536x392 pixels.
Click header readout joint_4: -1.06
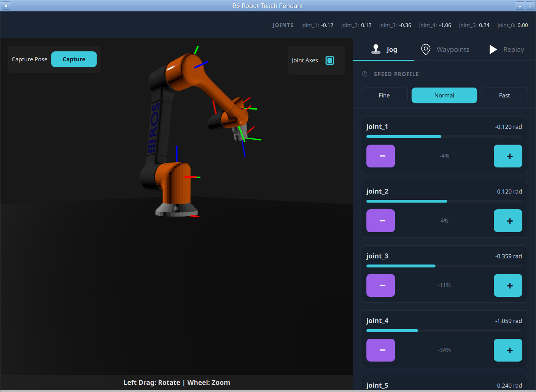(435, 25)
